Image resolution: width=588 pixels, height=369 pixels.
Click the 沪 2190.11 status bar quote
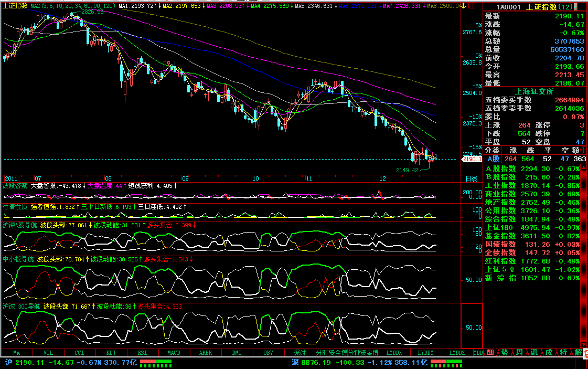point(71,363)
